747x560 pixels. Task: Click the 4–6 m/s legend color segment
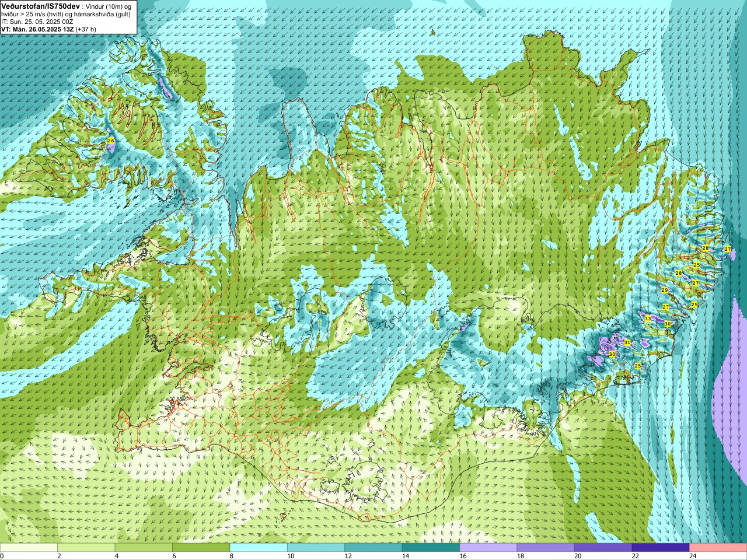click(144, 548)
